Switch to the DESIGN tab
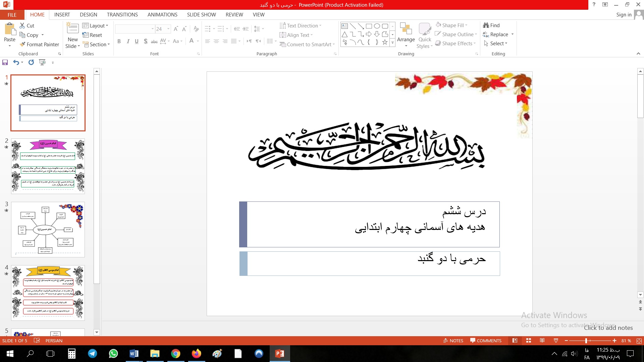Viewport: 644px width, 362px height. 88,15
